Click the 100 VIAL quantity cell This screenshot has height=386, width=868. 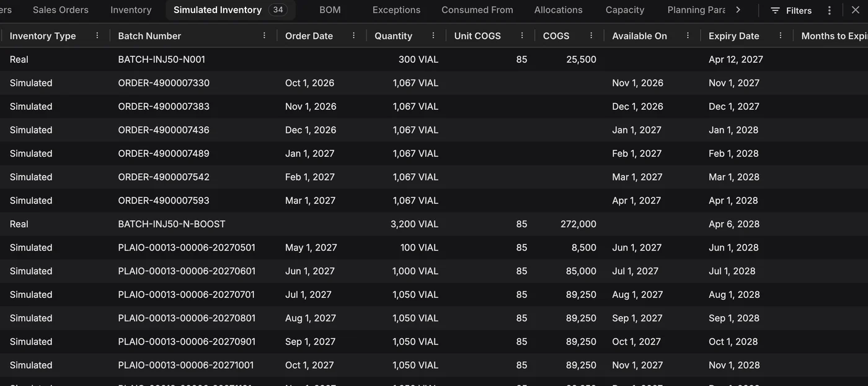419,248
